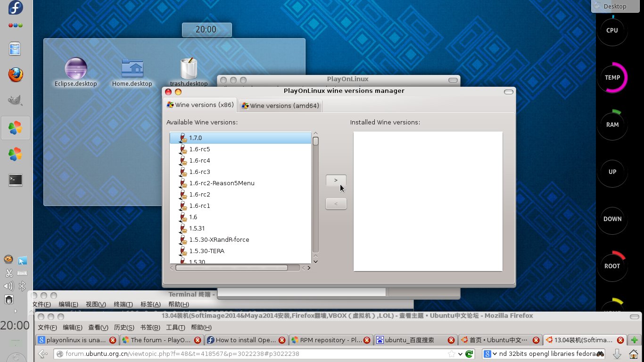Viewport: 644px width, 362px height.
Task: Click the three colored dots activities icon
Action: (16, 25)
